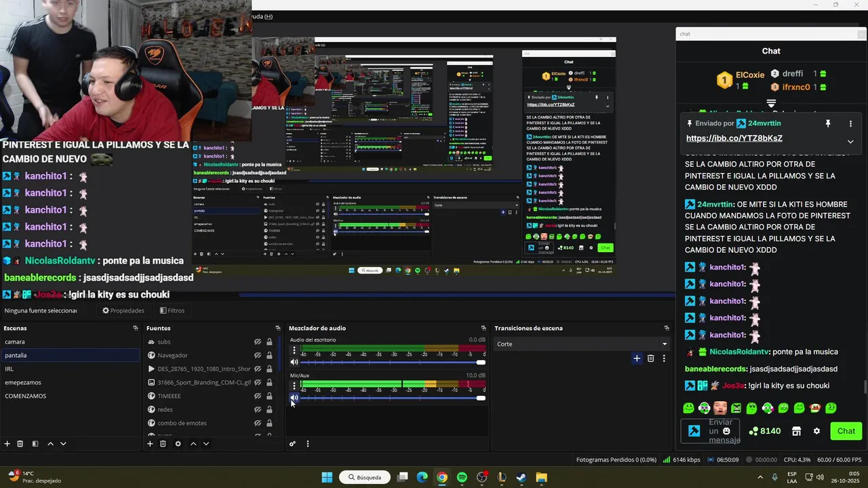This screenshot has height=488, width=868.
Task: Click the Fuentes list scrollbar
Action: 279,354
